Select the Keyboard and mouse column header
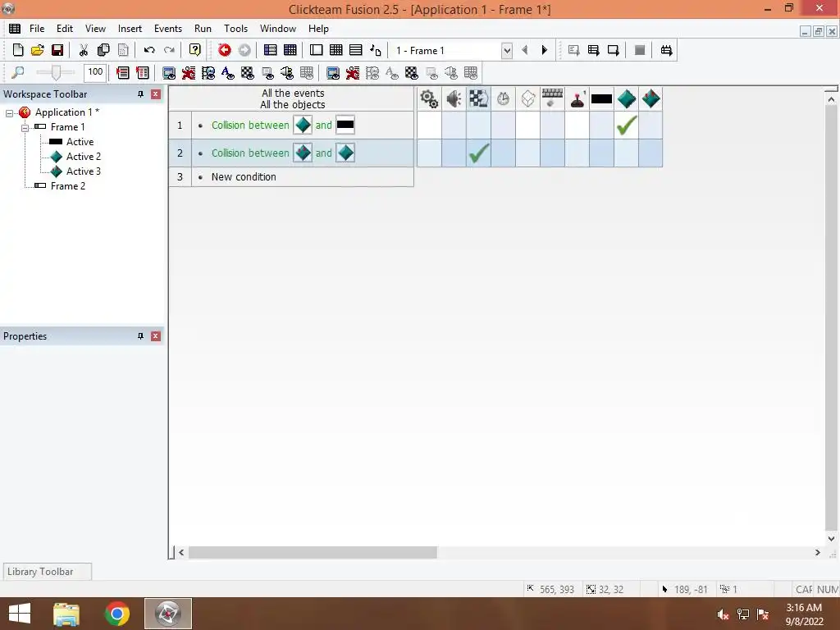 (x=552, y=98)
